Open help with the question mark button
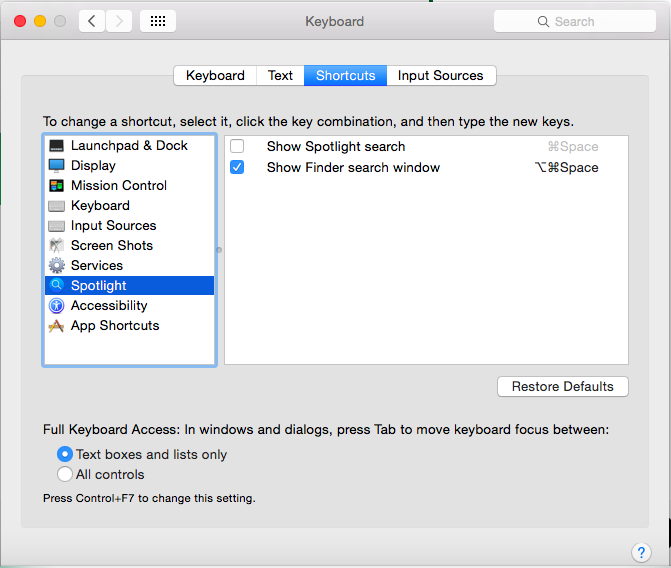Image resolution: width=671 pixels, height=568 pixels. [x=641, y=552]
